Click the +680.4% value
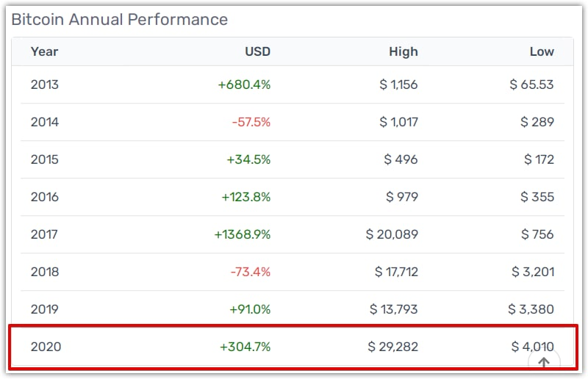This screenshot has height=379, width=588. [x=244, y=84]
